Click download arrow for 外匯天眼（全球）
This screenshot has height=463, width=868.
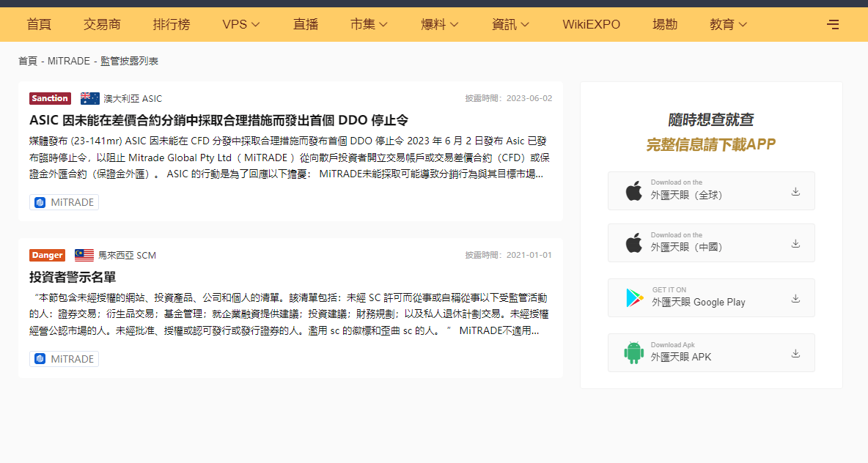tap(795, 191)
